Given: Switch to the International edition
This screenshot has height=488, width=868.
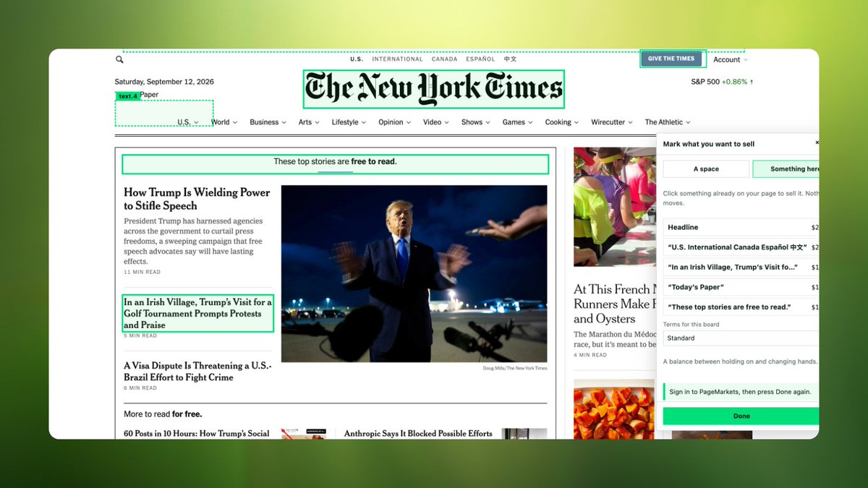Looking at the screenshot, I should [397, 59].
